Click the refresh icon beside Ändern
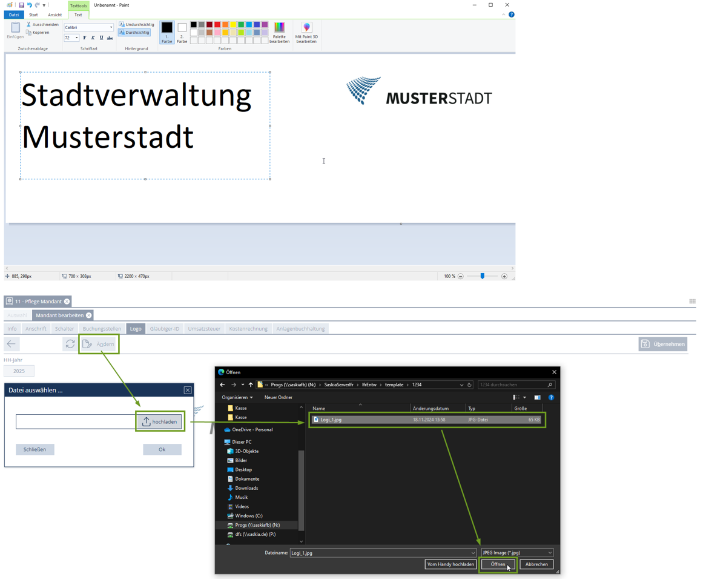Image resolution: width=706 pixels, height=588 pixels. 70,344
